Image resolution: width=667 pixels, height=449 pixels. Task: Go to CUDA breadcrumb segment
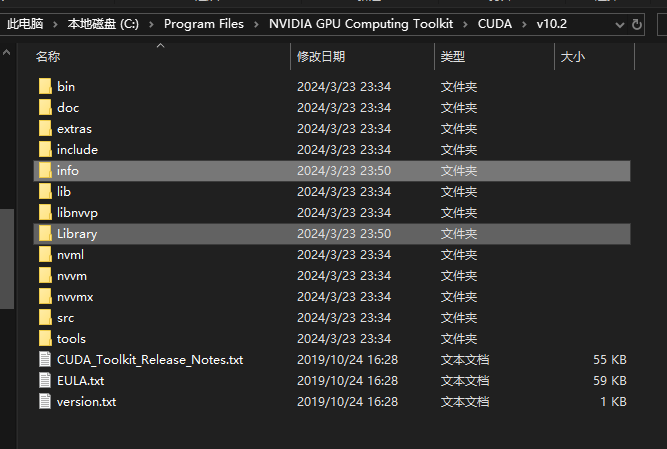(x=495, y=24)
